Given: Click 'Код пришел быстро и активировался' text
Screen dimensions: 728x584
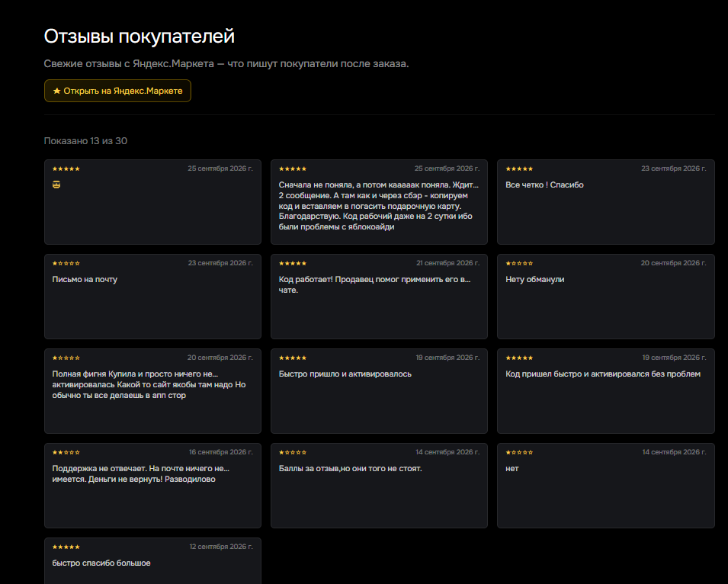Looking at the screenshot, I should pos(603,374).
